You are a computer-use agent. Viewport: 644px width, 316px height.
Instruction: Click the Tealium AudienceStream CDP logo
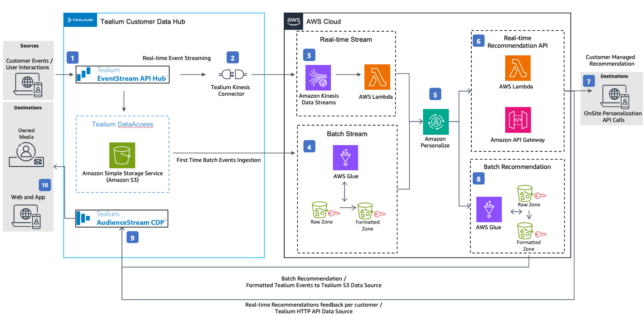click(x=121, y=218)
